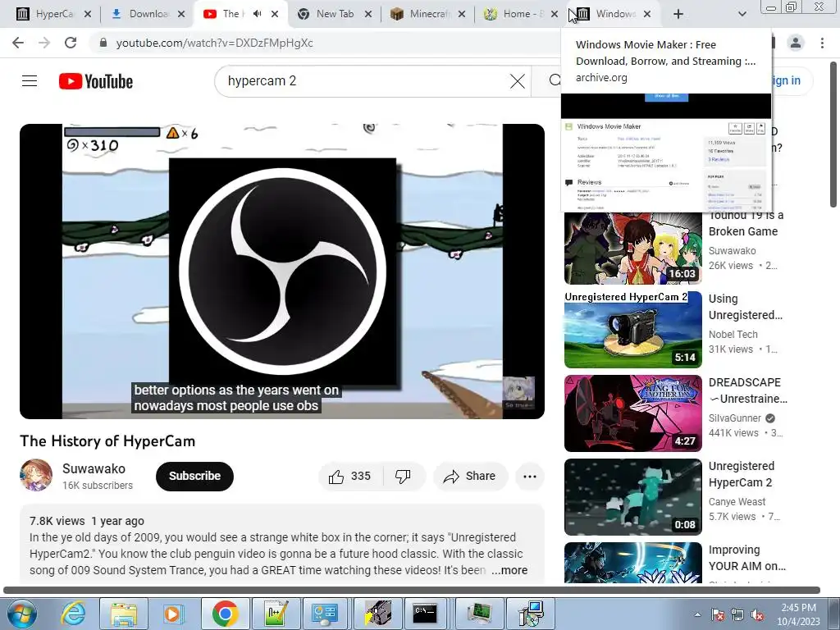
Task: Expand the tab search chevron
Action: tap(742, 14)
